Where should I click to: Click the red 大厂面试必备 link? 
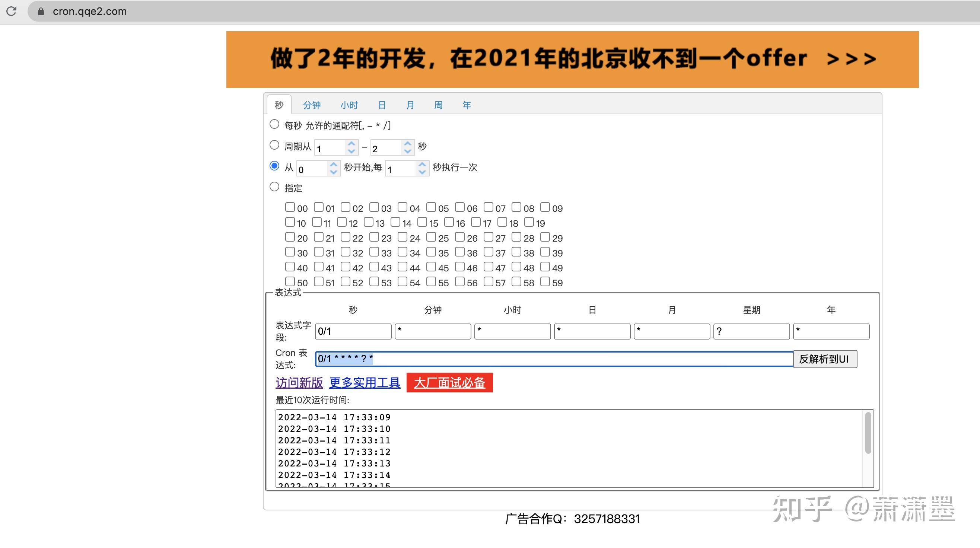(x=449, y=383)
